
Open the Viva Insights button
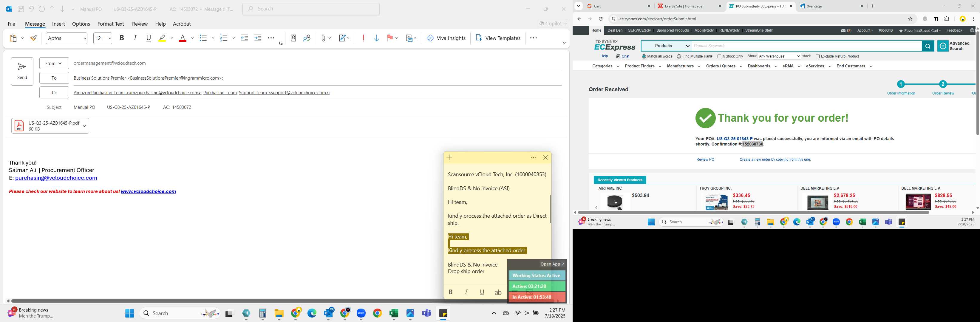click(446, 38)
